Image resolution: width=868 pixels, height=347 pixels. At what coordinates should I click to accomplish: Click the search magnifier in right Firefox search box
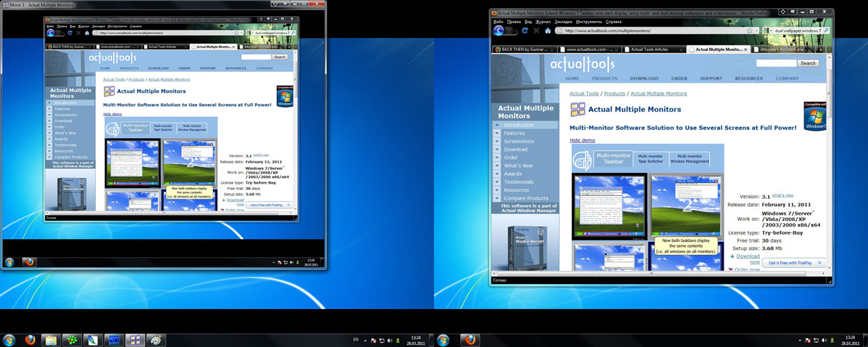click(826, 30)
